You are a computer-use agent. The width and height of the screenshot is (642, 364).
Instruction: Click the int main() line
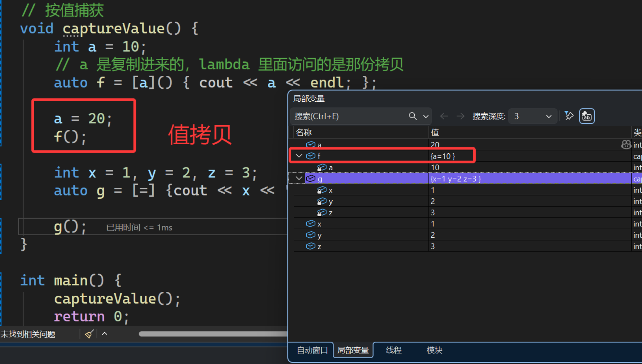(x=71, y=280)
